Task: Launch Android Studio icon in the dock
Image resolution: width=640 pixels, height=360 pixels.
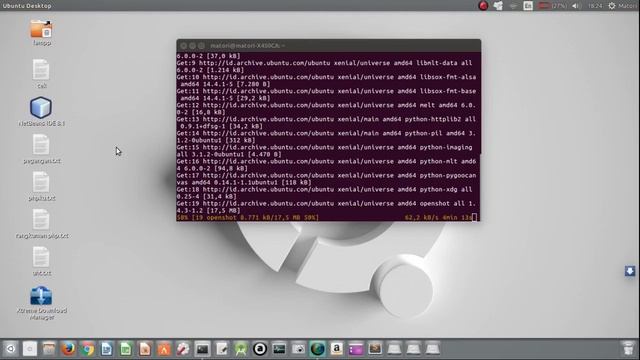Action: (x=241, y=349)
